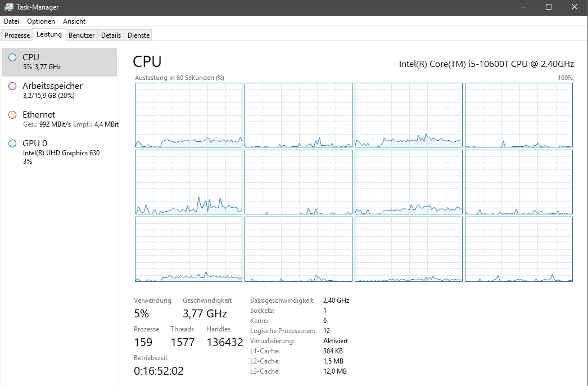The width and height of the screenshot is (588, 386).
Task: Switch to the Dienste tab
Action: click(x=138, y=35)
